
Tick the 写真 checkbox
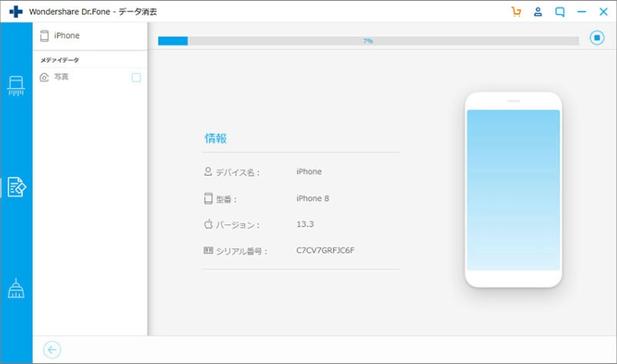pyautogui.click(x=137, y=77)
